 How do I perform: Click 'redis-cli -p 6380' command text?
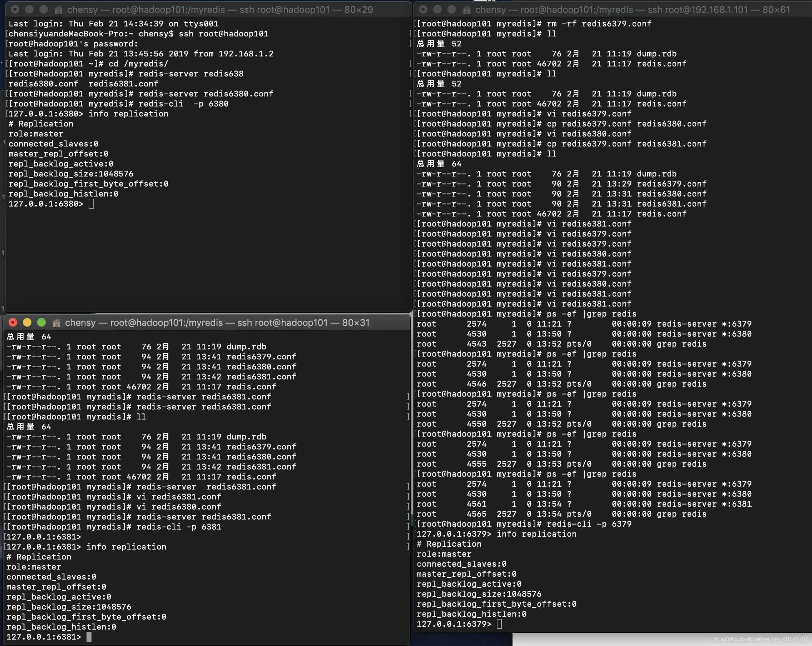point(183,104)
